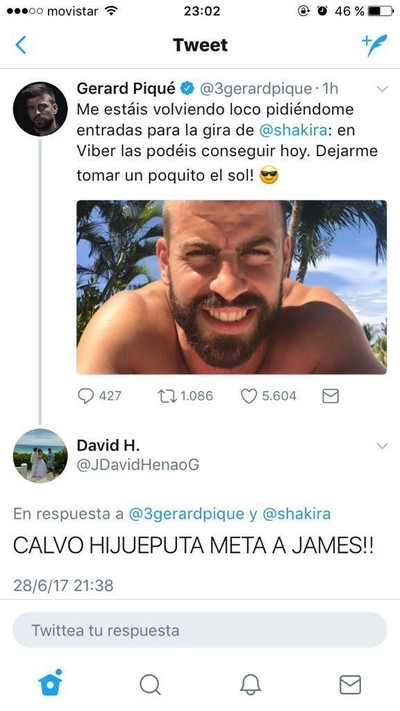The image size is (400, 711).
Task: Open Gerard Piqué's display name
Action: [x=126, y=88]
